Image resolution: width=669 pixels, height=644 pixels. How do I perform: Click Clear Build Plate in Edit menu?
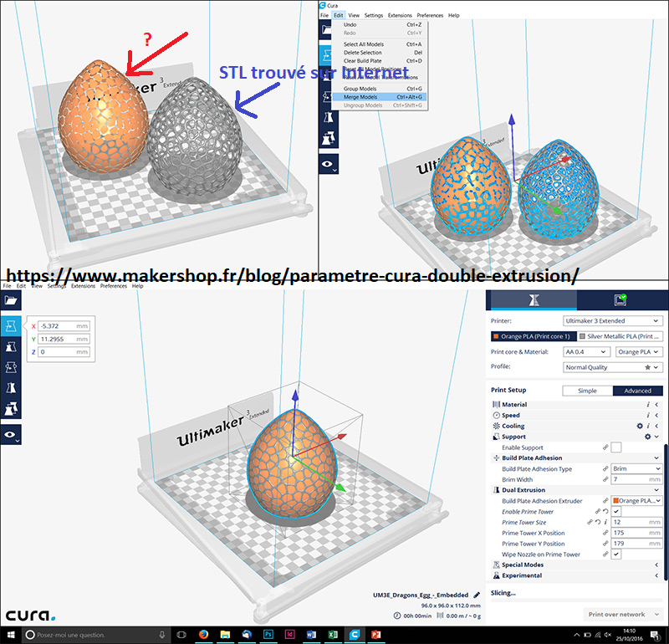click(x=379, y=61)
